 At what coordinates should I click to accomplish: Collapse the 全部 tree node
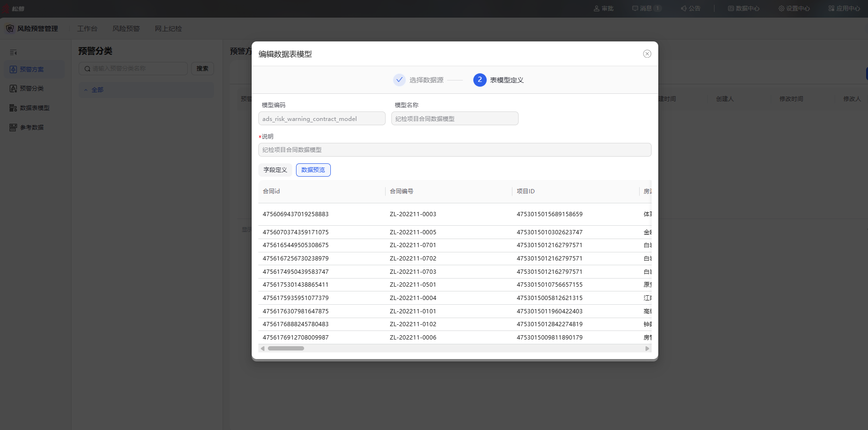pos(86,90)
